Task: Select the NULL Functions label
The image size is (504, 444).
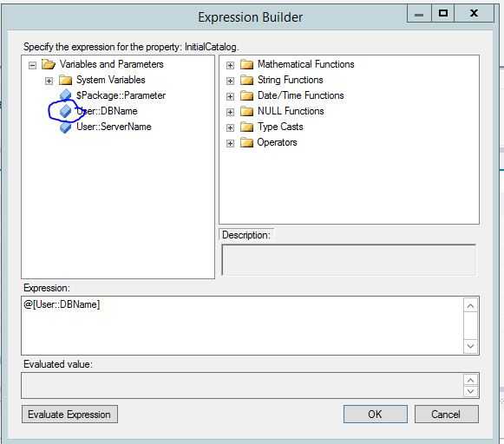Action: point(291,111)
